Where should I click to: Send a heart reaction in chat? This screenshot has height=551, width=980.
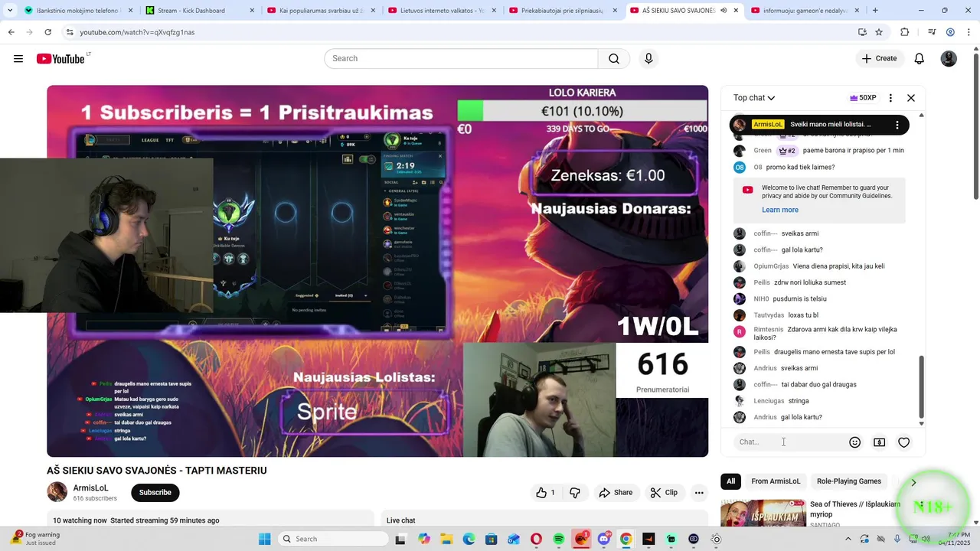[x=904, y=442]
